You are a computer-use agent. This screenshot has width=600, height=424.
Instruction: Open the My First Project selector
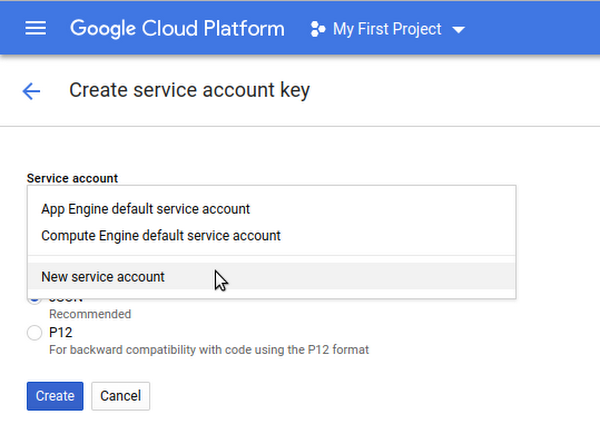[387, 29]
